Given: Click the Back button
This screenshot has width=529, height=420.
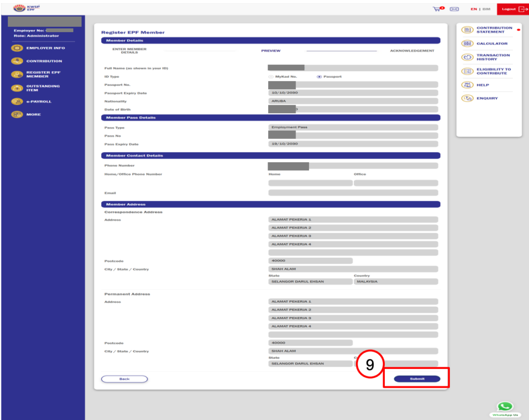Looking at the screenshot, I should click(x=124, y=379).
